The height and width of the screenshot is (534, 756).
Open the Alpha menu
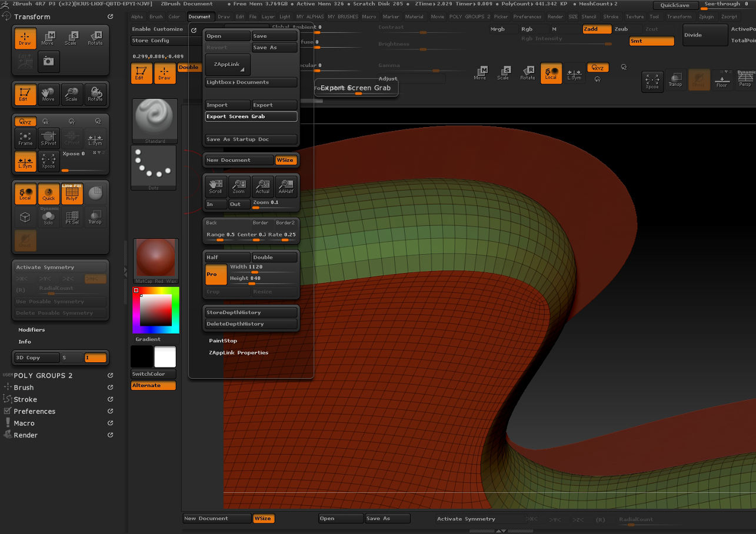(137, 16)
